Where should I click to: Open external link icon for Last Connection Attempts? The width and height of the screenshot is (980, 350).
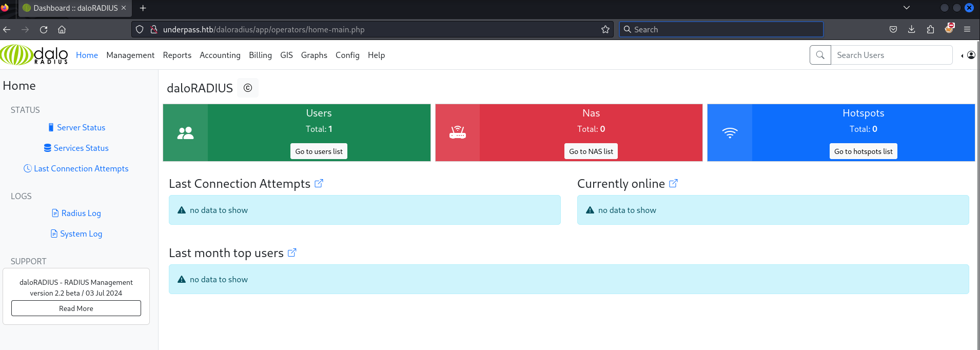click(319, 183)
